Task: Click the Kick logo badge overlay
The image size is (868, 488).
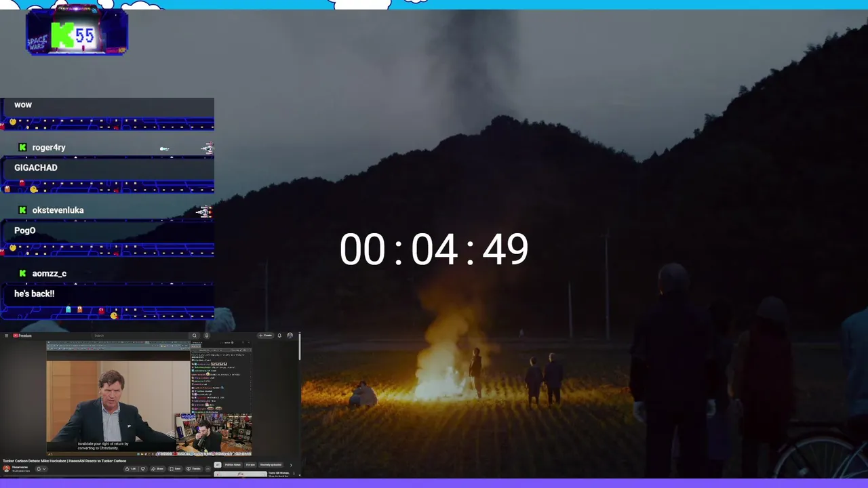Action: tap(77, 33)
